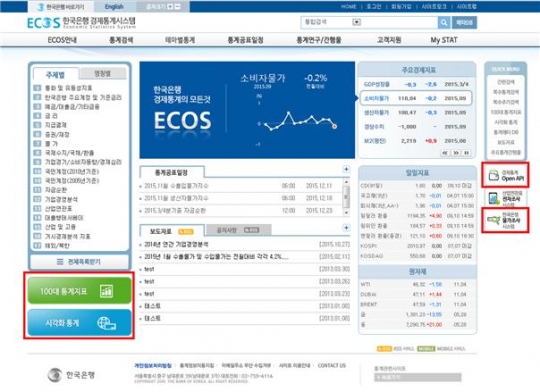This screenshot has width=540, height=392.
Task: Open the 물가조사 시스템 icon
Action: (505, 220)
